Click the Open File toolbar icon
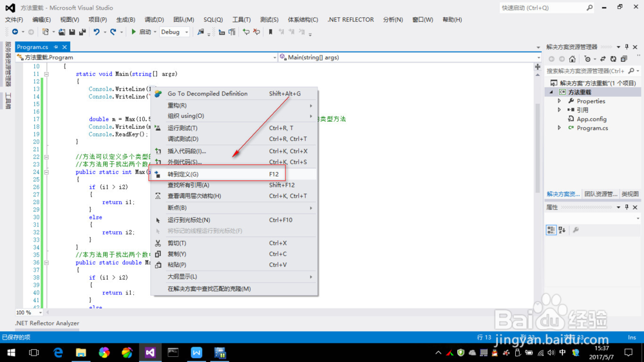 [62, 32]
